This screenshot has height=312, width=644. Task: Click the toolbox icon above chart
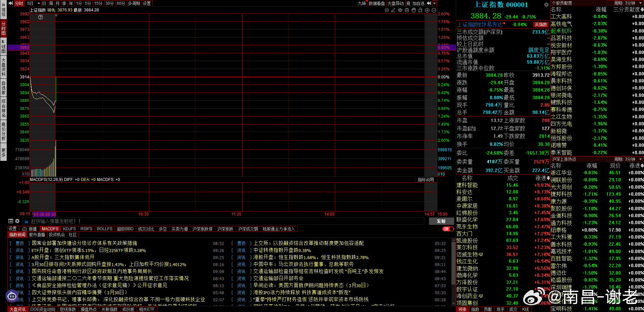407,10
